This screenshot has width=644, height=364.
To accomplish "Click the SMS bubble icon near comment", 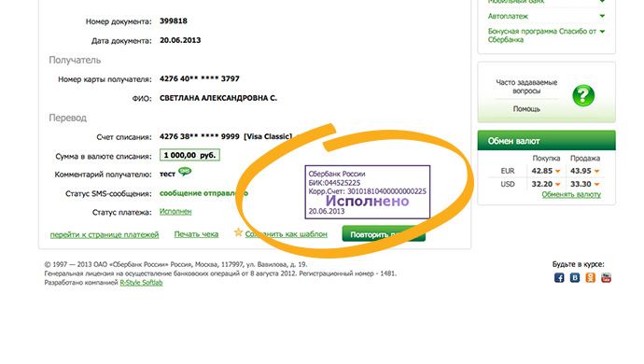I will point(185,172).
